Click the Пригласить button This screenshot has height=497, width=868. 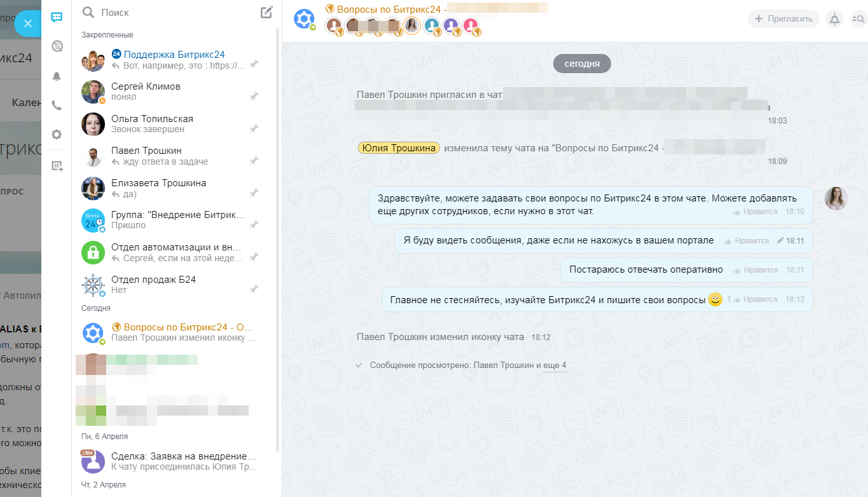pyautogui.click(x=783, y=18)
